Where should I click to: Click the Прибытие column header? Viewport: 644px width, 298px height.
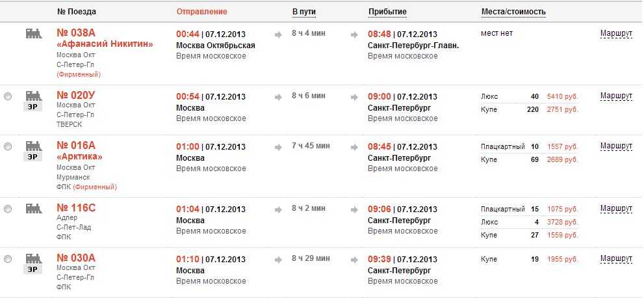pos(387,12)
